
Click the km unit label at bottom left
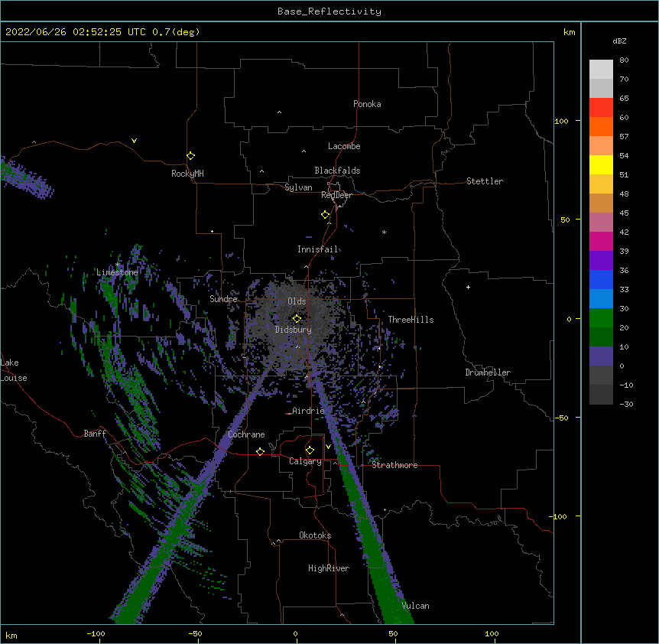pos(11,636)
